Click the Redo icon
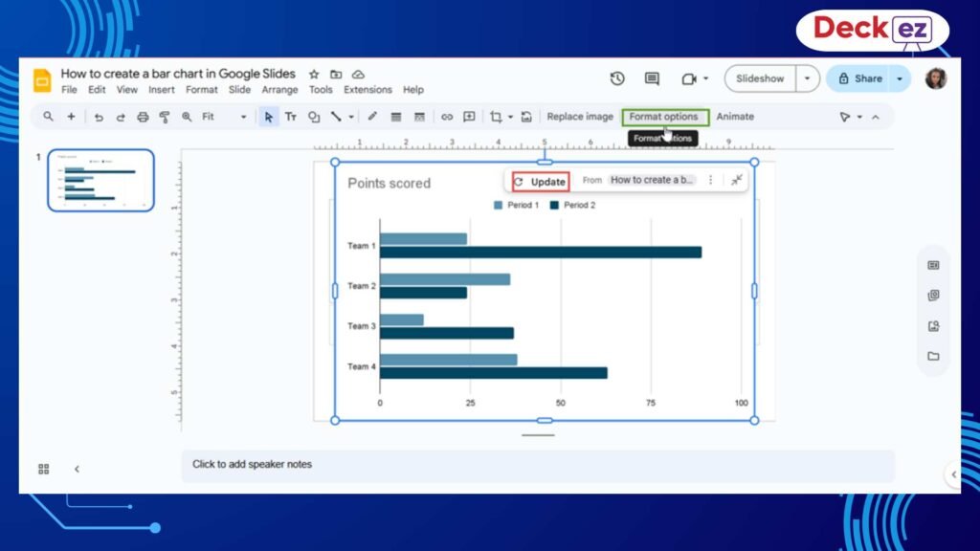This screenshot has height=551, width=980. pos(122,117)
